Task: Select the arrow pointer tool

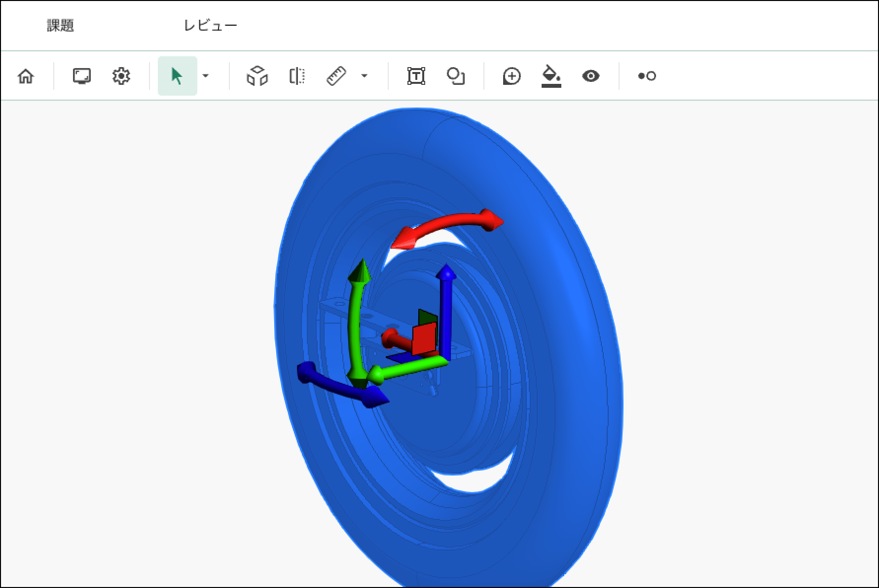Action: coord(177,76)
